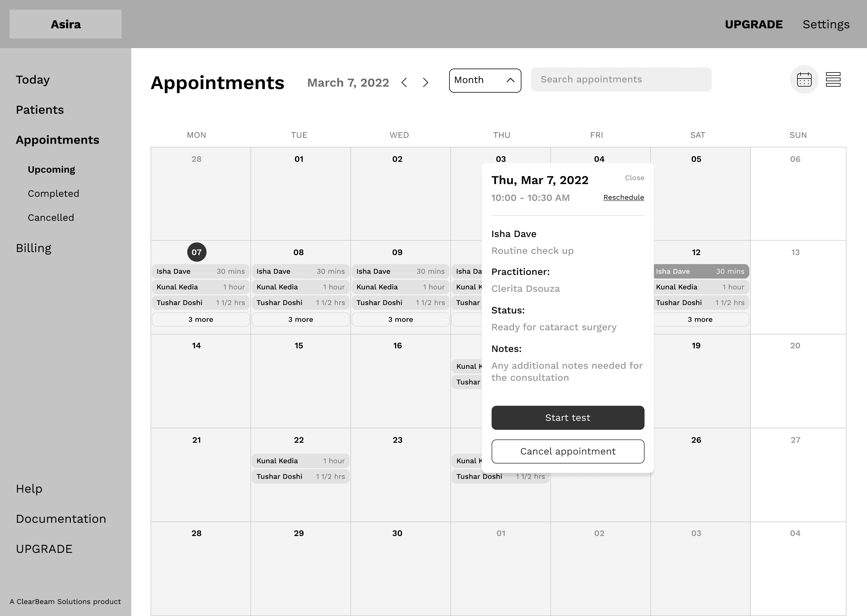
Task: Switch to Cancelled appointments
Action: (x=51, y=218)
